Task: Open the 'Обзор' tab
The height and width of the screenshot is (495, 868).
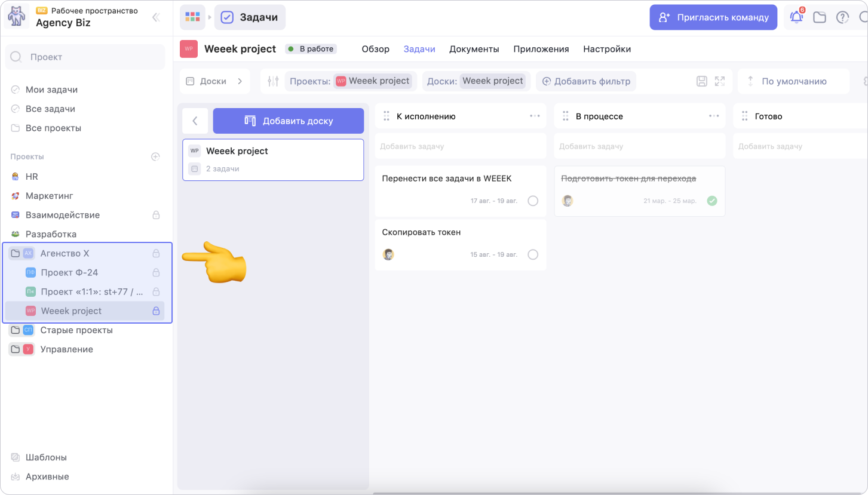Action: click(x=375, y=49)
